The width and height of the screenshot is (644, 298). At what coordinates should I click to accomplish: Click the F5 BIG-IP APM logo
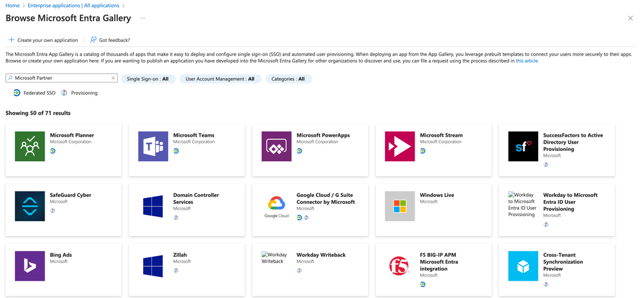point(400,266)
